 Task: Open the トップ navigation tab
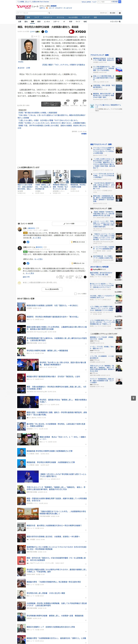click(x=20, y=17)
